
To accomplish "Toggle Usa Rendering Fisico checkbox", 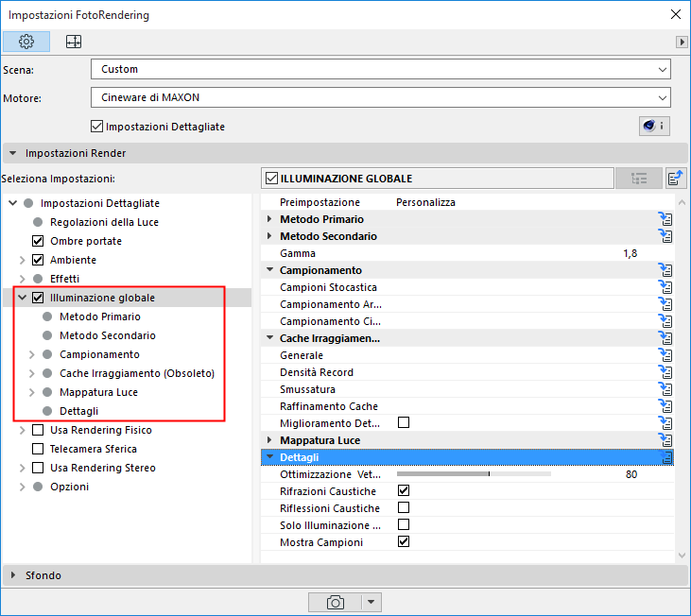I will tap(38, 430).
